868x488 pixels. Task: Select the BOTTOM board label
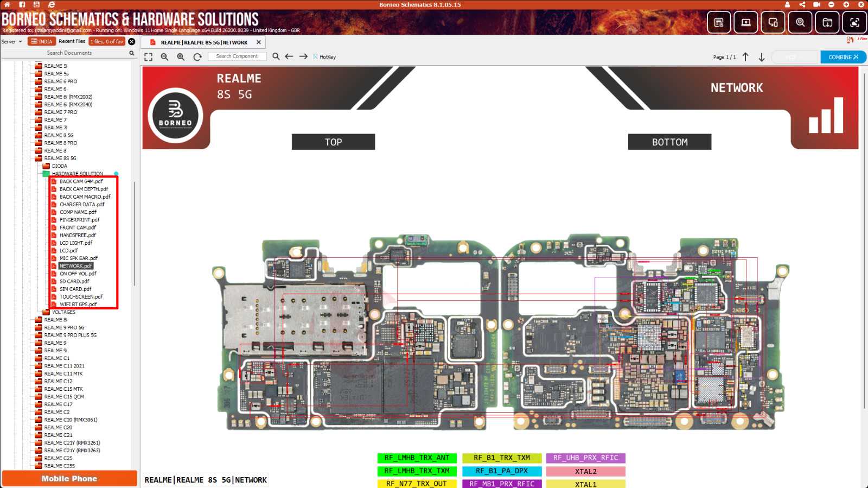669,142
